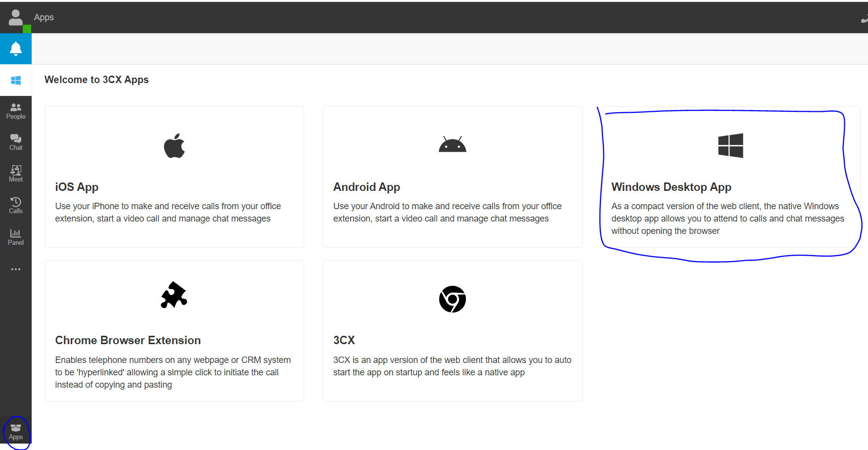Click the Android App description text
This screenshot has height=450, width=868.
click(447, 212)
